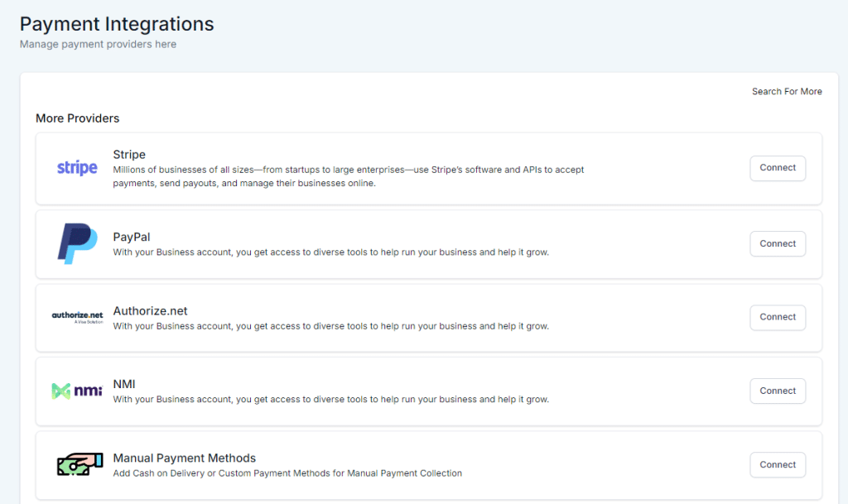This screenshot has height=504, width=848.
Task: Connect the PayPal payment provider
Action: [778, 243]
